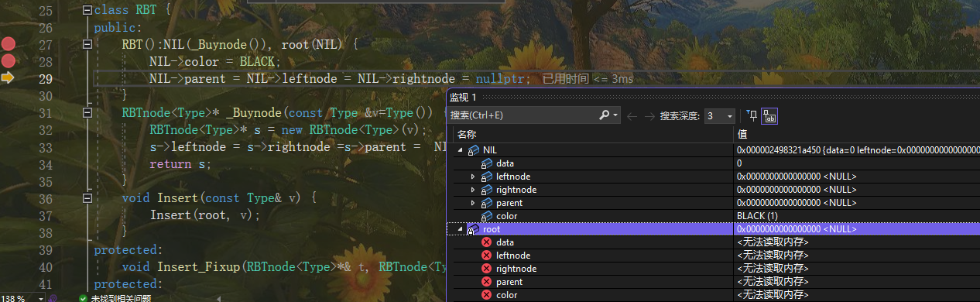Screen dimensions: 980x302
Task: Collapse the RBT() constructor block on line 27
Action: tap(87, 45)
